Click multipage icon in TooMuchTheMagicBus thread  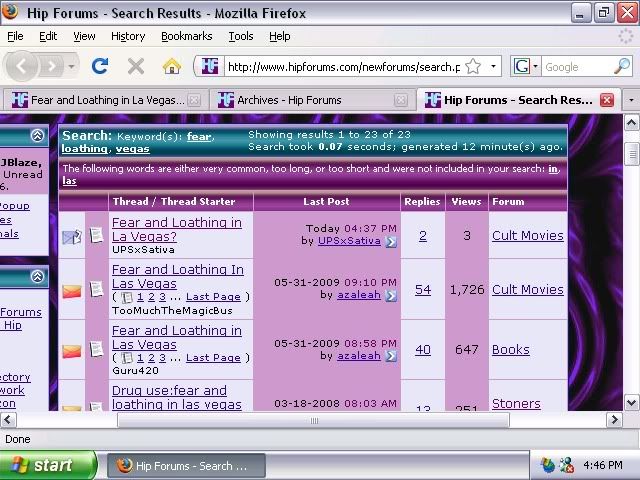[x=127, y=297]
